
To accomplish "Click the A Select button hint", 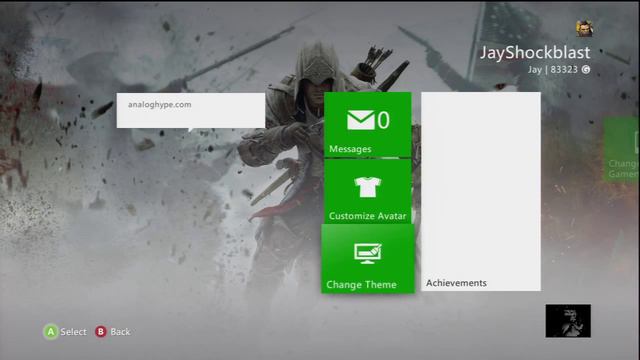I will tap(65, 332).
